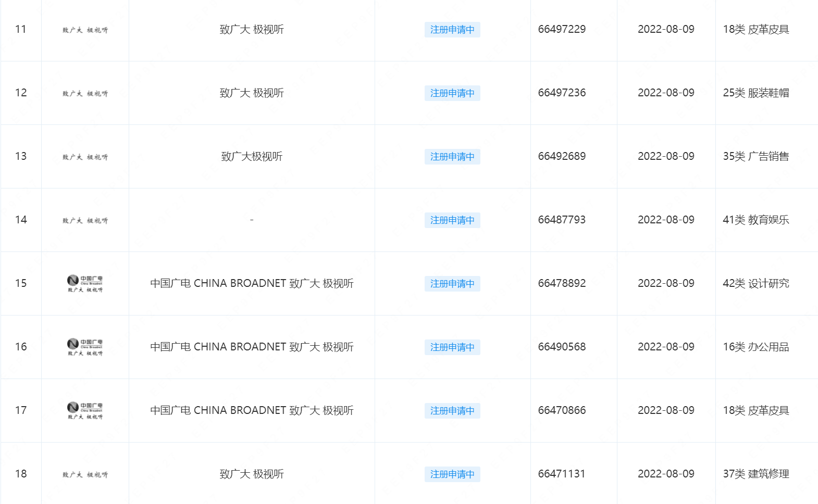
Task: Select trademark name 致广大极视听 in row 13
Action: (252, 157)
